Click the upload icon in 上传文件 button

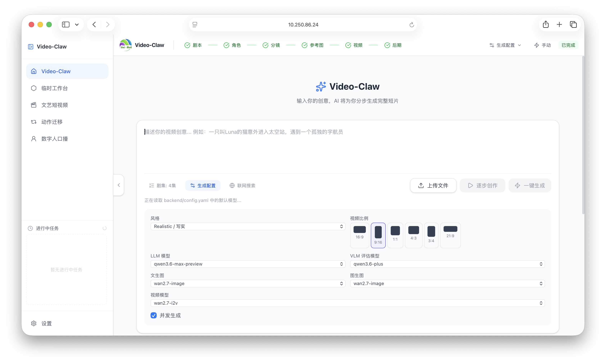(421, 185)
